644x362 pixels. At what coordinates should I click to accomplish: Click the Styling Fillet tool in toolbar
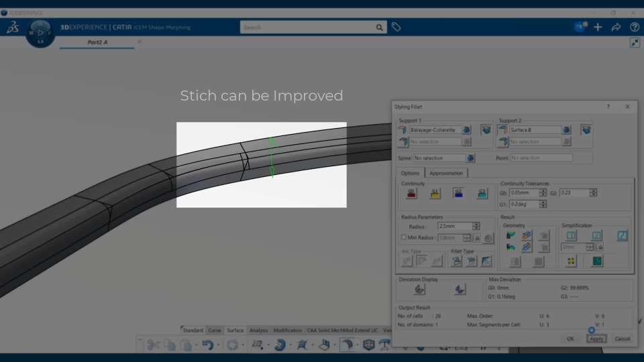[346, 345]
